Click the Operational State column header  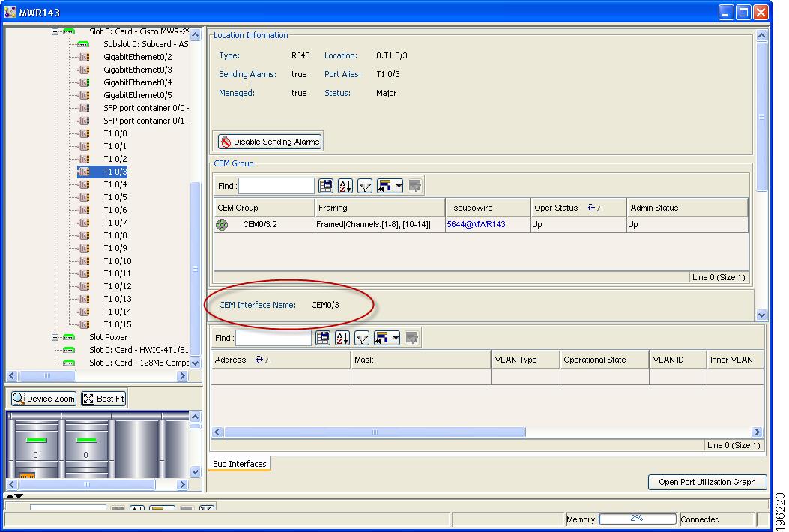pyautogui.click(x=605, y=360)
